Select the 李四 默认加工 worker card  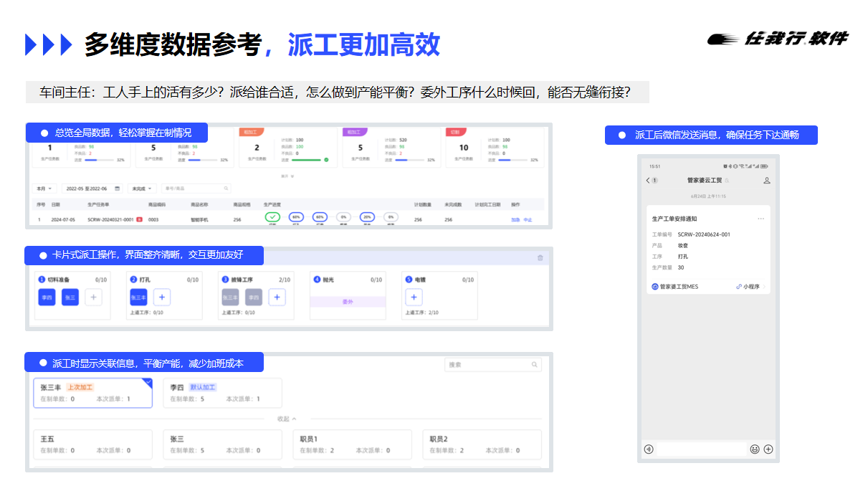coord(222,393)
